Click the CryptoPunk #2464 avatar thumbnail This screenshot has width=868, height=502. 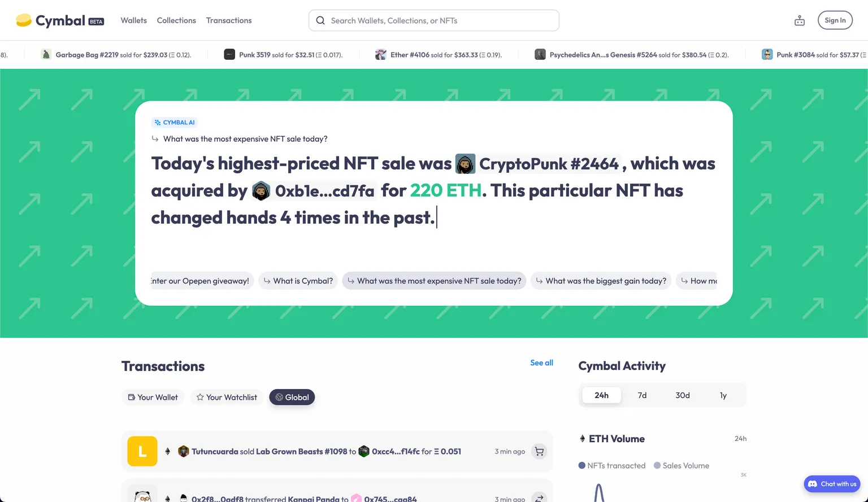[x=465, y=164]
